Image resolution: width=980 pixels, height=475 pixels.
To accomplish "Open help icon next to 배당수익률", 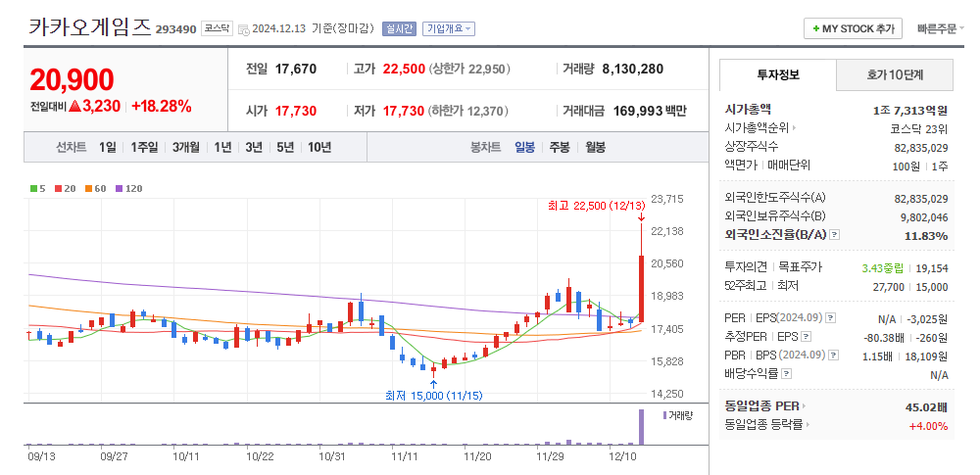I will coord(786,374).
